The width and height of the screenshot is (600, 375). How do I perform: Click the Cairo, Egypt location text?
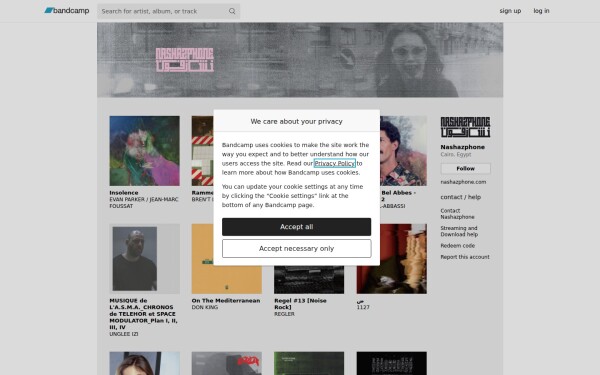click(456, 155)
